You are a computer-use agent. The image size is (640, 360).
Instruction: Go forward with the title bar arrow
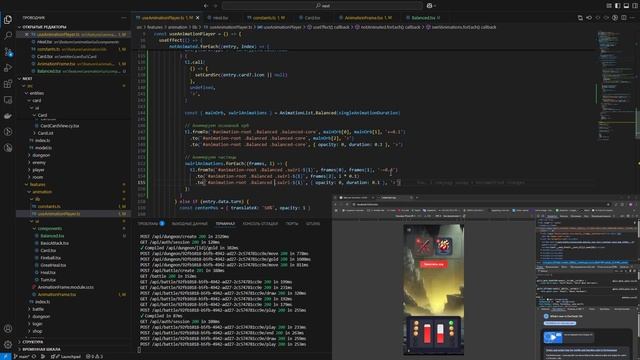point(216,6)
